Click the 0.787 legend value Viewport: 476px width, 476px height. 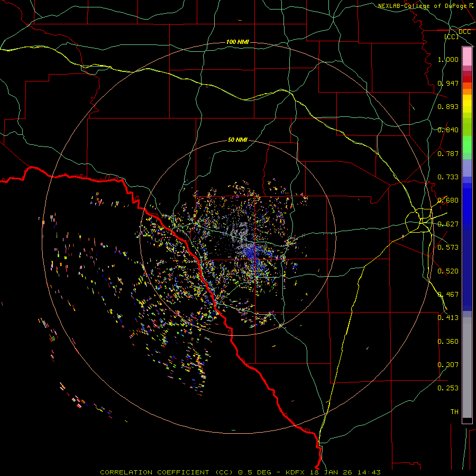point(448,153)
